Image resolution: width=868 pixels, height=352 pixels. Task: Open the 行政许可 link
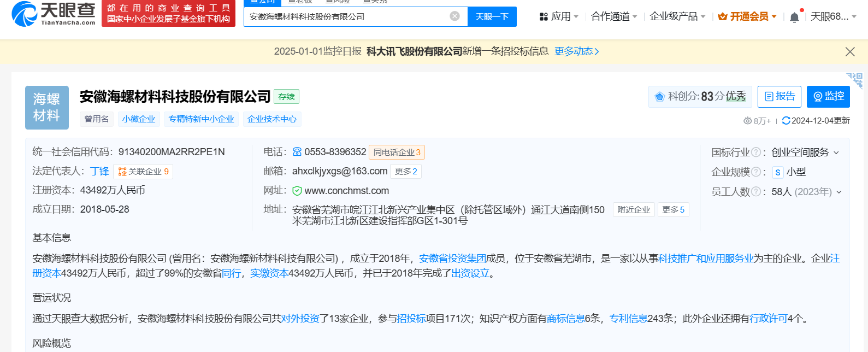click(768, 319)
